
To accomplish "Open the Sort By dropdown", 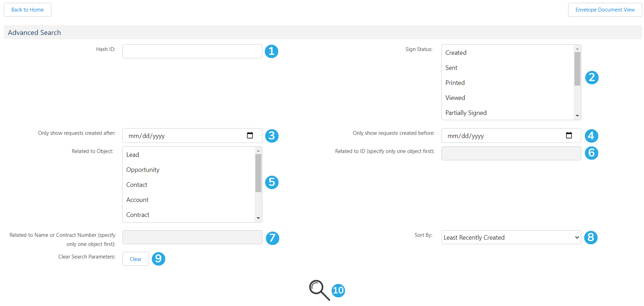I will pos(511,237).
